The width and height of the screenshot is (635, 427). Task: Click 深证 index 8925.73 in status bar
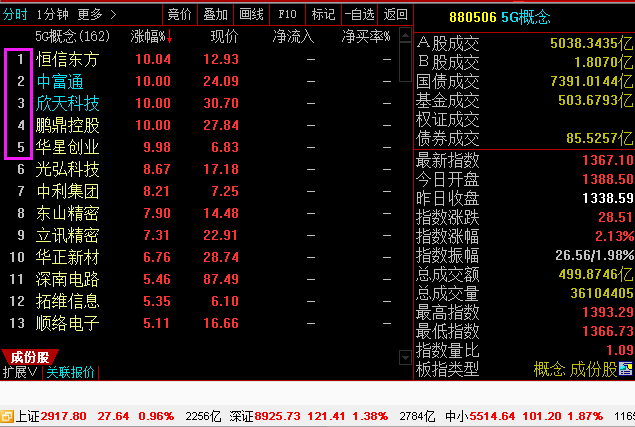[x=277, y=416]
